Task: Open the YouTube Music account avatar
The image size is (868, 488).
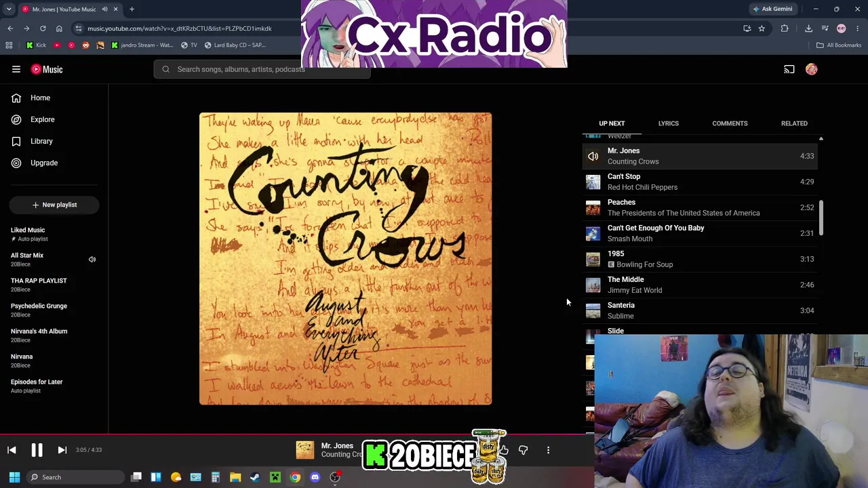Action: (x=812, y=69)
